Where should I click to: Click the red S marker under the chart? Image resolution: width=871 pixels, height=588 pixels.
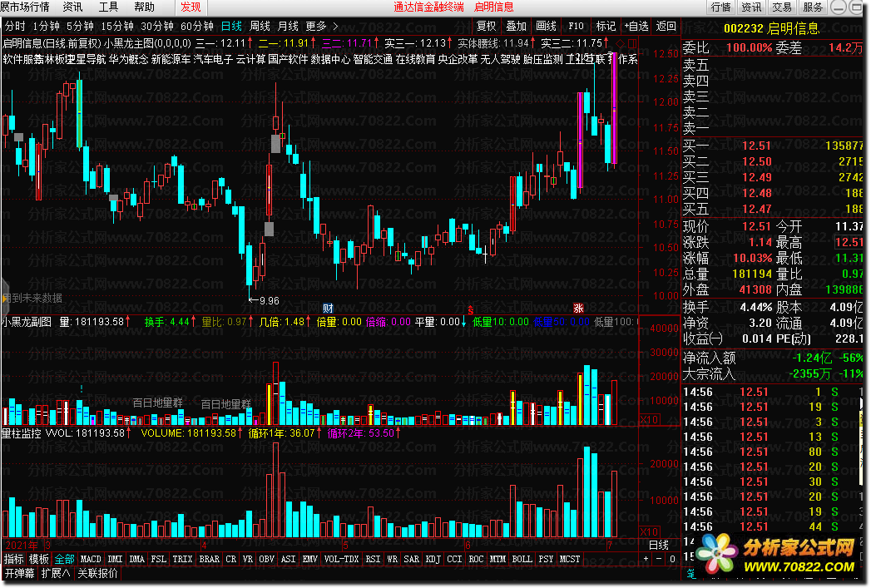pyautogui.click(x=471, y=309)
